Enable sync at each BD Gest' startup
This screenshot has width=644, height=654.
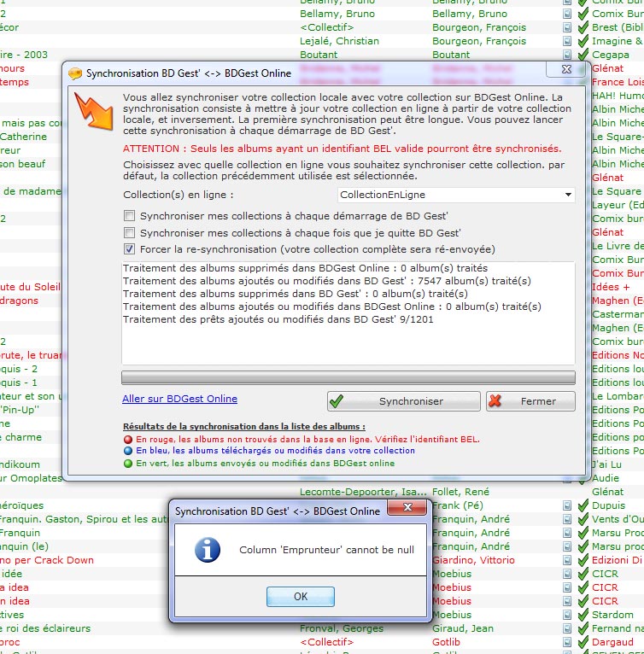tap(130, 217)
